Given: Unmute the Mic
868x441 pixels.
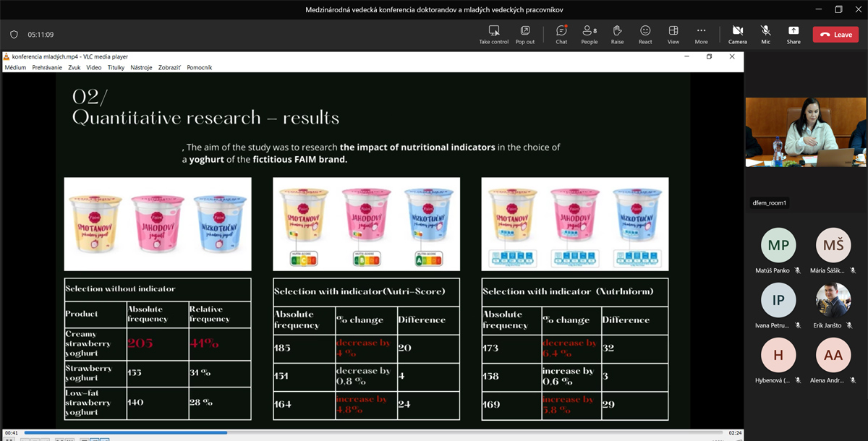Looking at the screenshot, I should point(765,34).
